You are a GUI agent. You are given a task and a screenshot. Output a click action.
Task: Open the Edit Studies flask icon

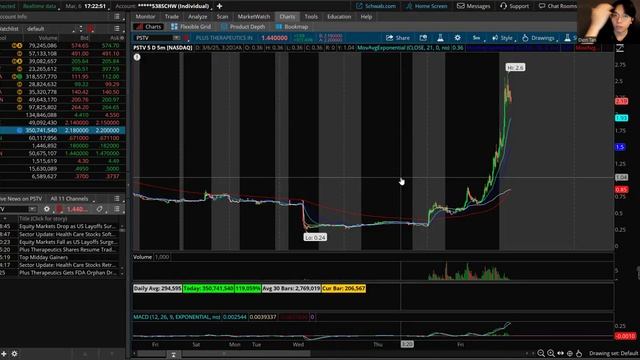coord(440,38)
